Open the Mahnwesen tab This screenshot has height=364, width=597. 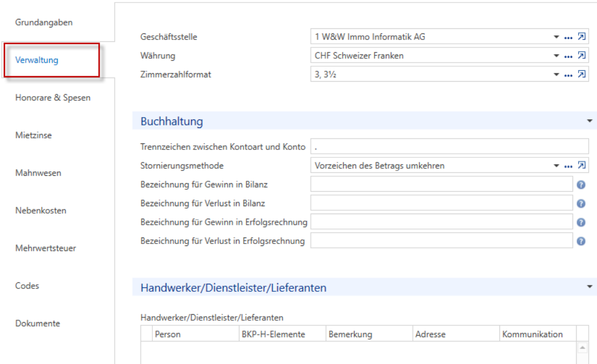[38, 173]
